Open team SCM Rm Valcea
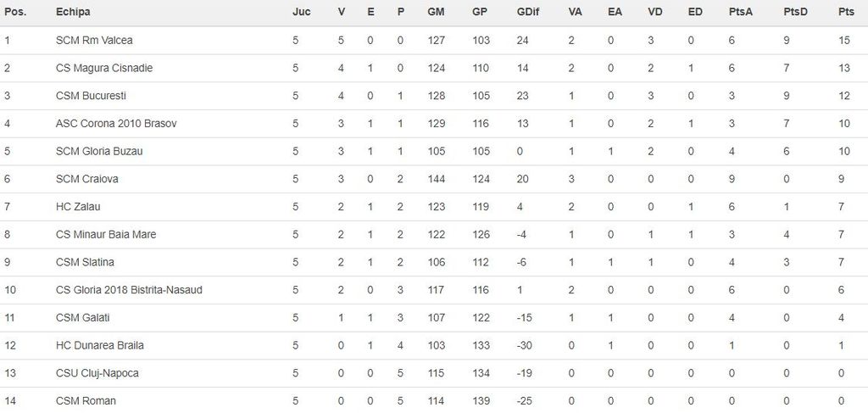The image size is (868, 413). point(94,40)
